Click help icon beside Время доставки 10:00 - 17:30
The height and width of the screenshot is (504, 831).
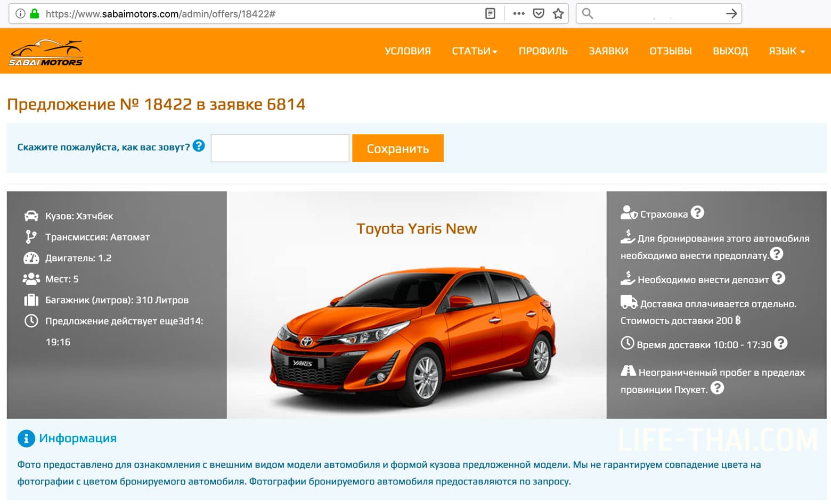tap(781, 343)
